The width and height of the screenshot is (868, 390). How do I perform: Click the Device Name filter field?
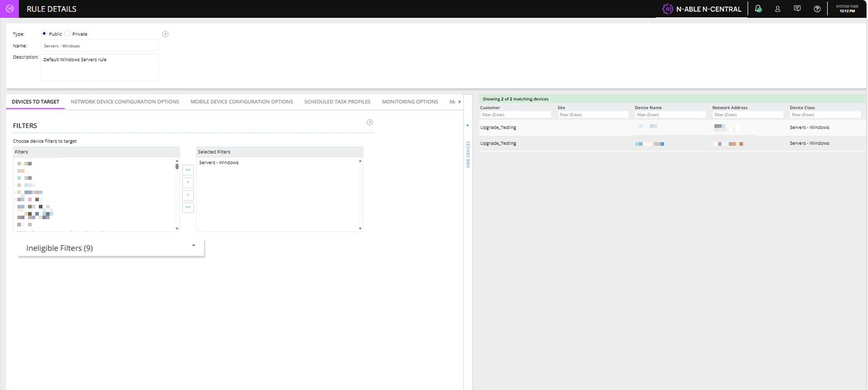coord(671,115)
